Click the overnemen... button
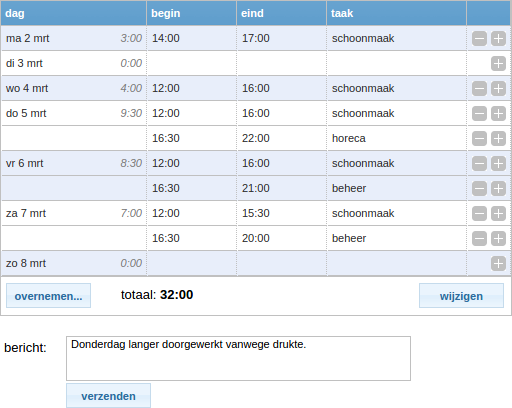The height and width of the screenshot is (408, 512). point(48,296)
